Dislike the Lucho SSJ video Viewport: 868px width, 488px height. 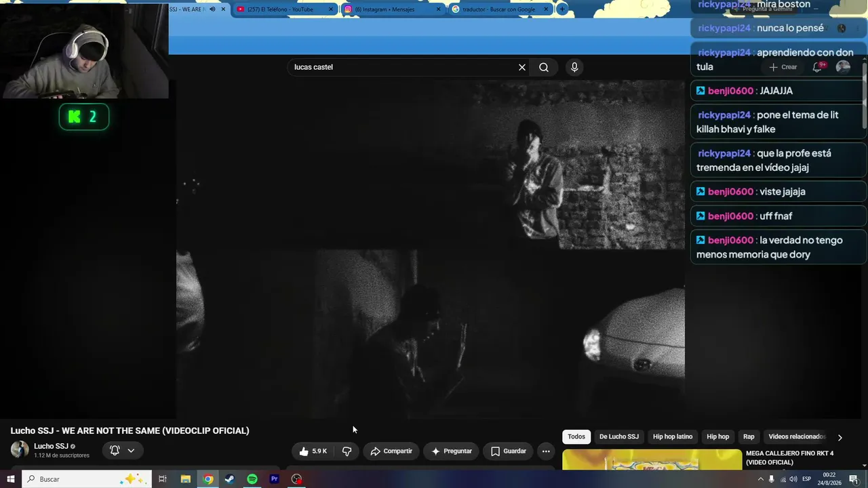pos(347,451)
